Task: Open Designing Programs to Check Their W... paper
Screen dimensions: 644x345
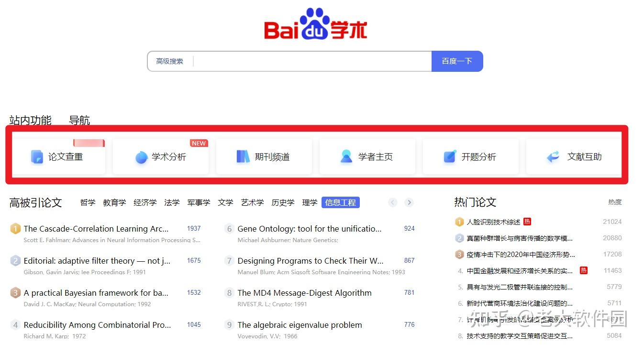Action: tap(311, 261)
